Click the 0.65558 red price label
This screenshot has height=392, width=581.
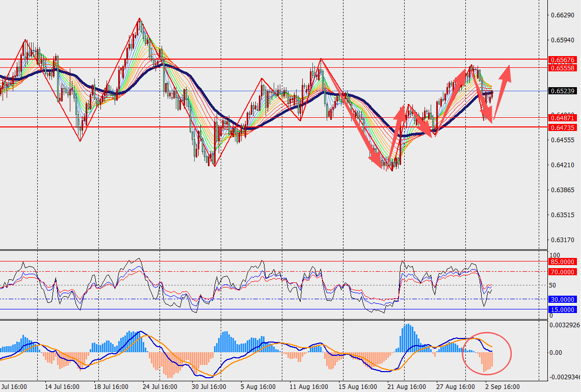coord(562,68)
